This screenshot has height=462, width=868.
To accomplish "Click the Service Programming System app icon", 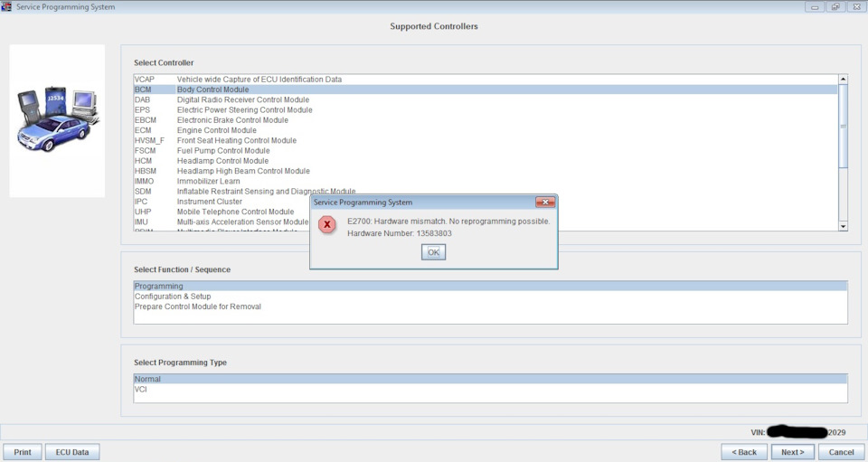I will click(x=6, y=6).
